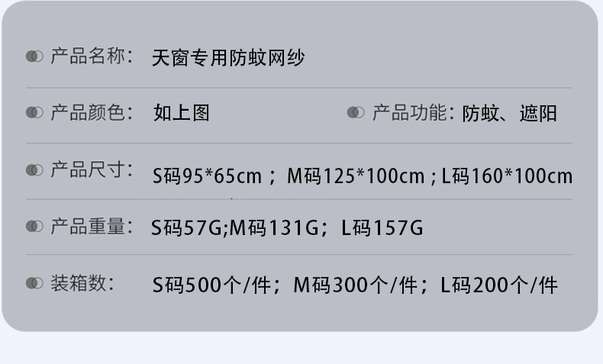The image size is (603, 364).
Task: Click the bullet icon beside 产品颜色
Action: pos(34,113)
